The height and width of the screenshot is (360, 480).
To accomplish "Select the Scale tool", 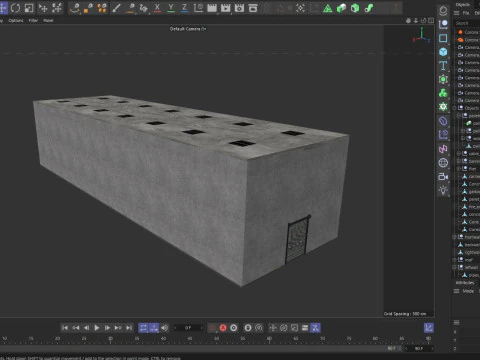I will pos(29,8).
